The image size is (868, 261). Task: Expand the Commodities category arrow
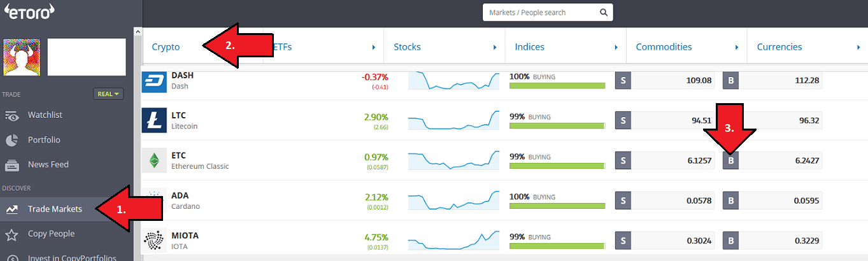(x=737, y=47)
